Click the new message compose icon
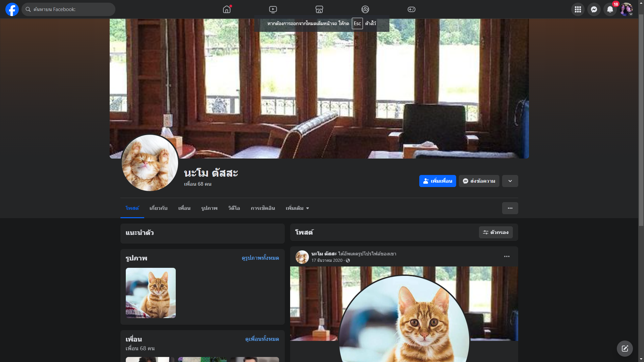Screen dimensions: 644x362 pos(625,349)
